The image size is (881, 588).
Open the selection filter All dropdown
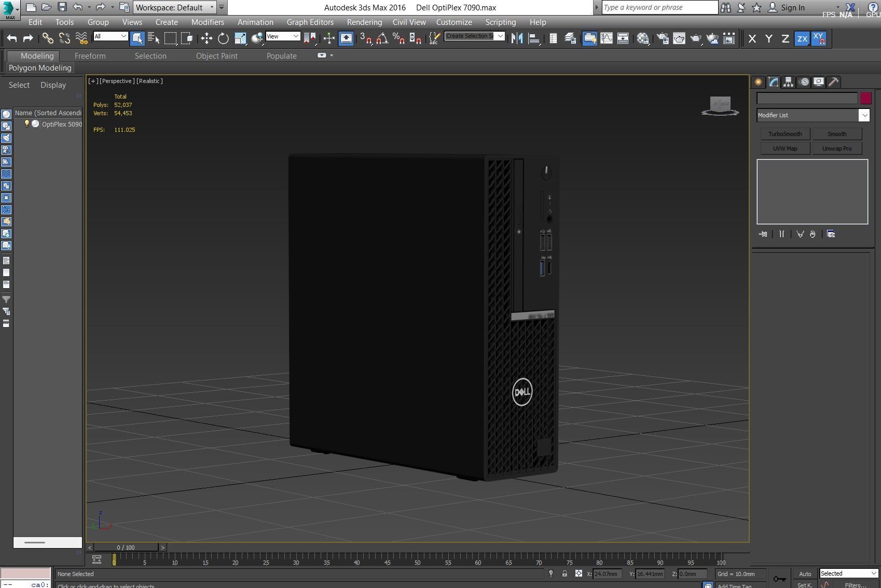(111, 36)
